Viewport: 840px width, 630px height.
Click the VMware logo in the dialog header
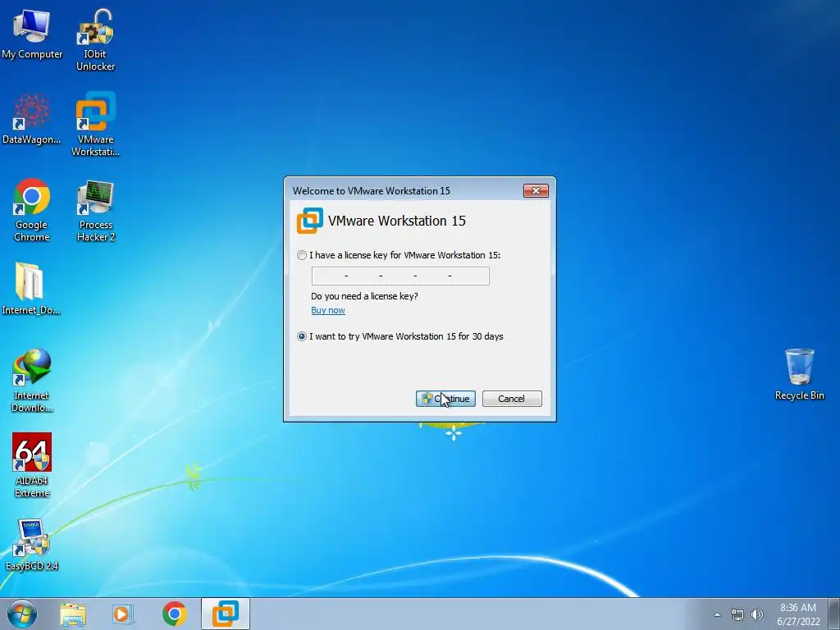pyautogui.click(x=309, y=221)
